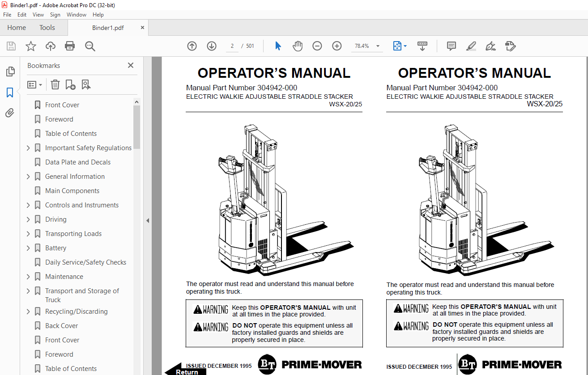Print the document using printer icon
This screenshot has width=588, height=375.
[x=70, y=46]
